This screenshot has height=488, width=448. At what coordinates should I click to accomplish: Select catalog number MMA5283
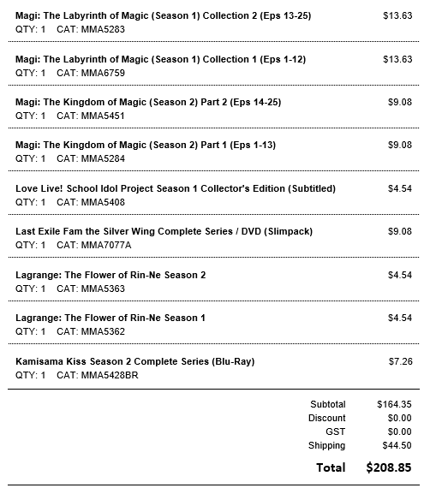(x=103, y=30)
